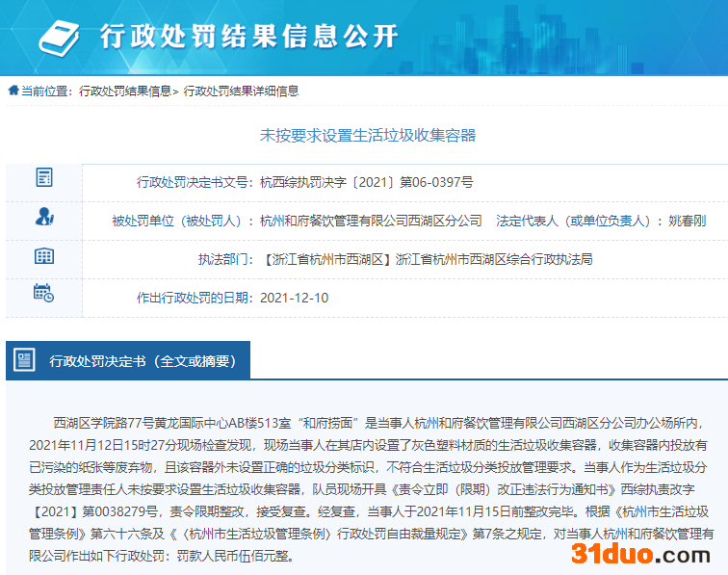Click the penalty decision body paragraph

[x=366, y=489]
